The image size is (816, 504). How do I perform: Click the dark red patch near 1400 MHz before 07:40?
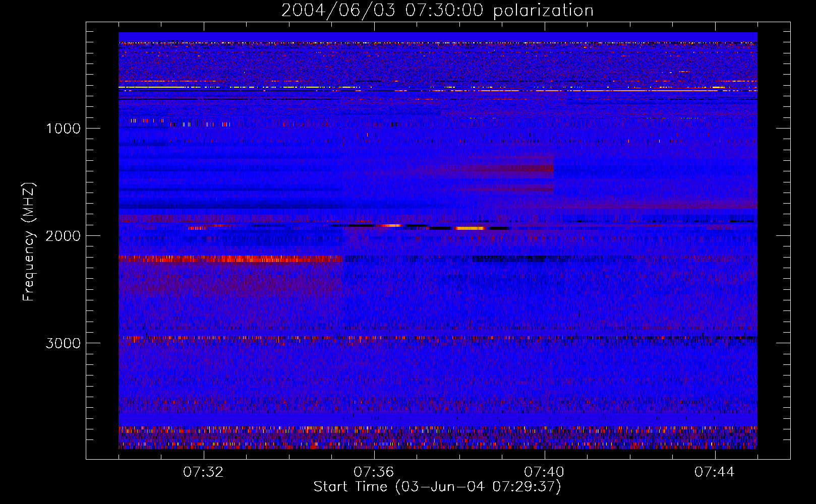pos(509,168)
